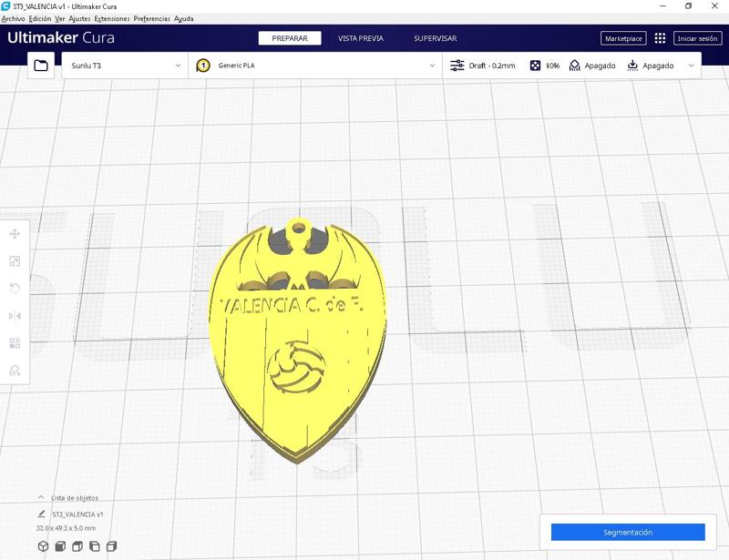Switch to right side view cube

(x=111, y=546)
